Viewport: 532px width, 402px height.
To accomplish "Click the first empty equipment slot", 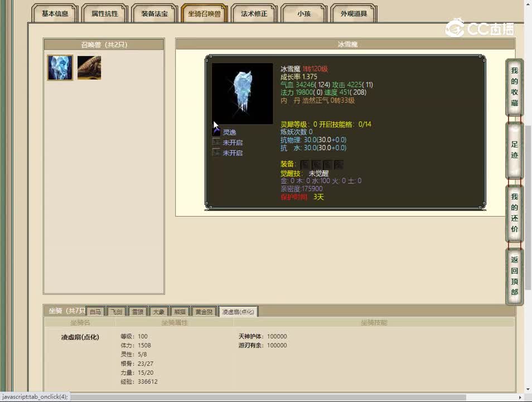I will 304,165.
